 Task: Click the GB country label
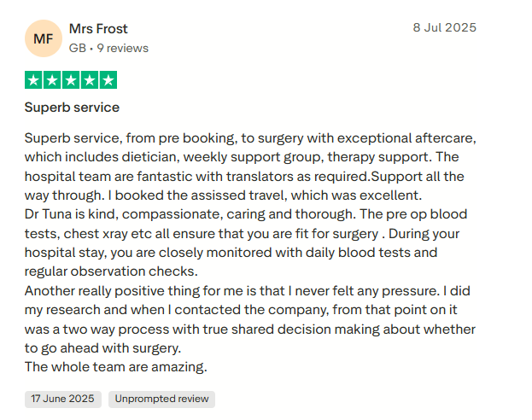[x=77, y=49]
